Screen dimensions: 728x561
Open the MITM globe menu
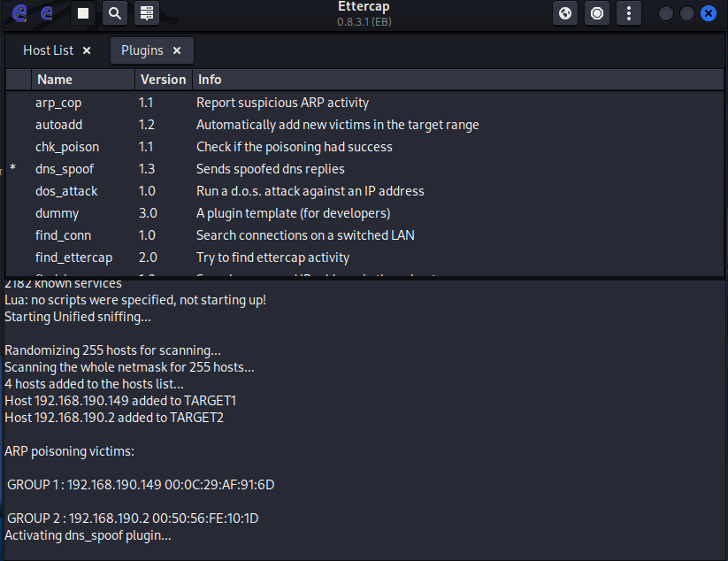(x=565, y=13)
